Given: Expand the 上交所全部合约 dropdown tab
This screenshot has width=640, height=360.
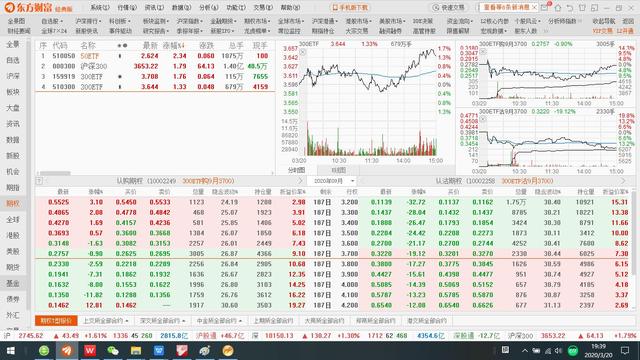Looking at the screenshot, I should [106, 321].
